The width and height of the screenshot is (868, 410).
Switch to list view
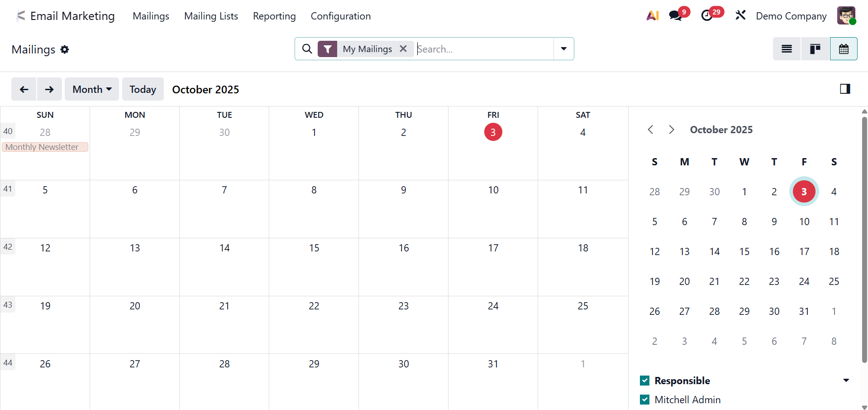click(x=787, y=49)
